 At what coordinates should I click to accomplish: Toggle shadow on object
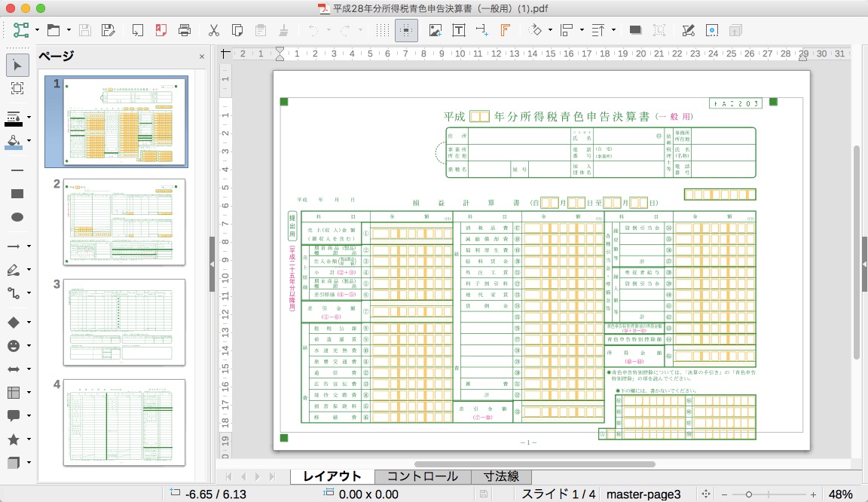pyautogui.click(x=635, y=30)
